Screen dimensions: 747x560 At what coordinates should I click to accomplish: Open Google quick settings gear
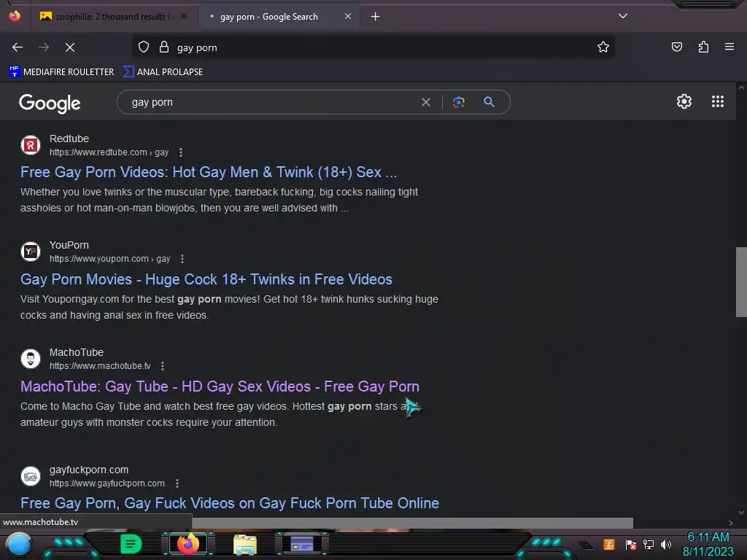(684, 101)
